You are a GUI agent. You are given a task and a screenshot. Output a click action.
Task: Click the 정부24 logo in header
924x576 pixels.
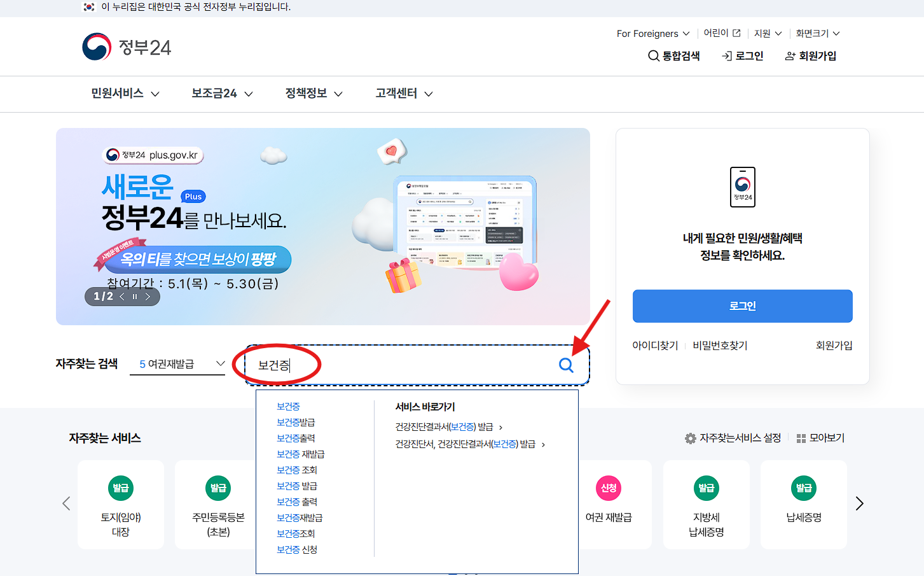[127, 47]
